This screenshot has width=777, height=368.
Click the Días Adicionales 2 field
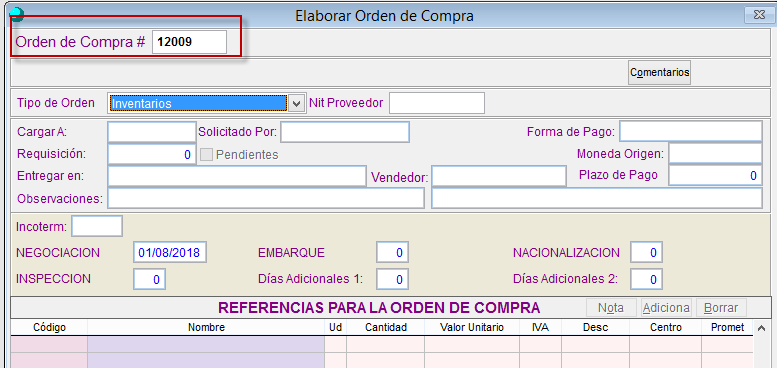click(x=647, y=279)
